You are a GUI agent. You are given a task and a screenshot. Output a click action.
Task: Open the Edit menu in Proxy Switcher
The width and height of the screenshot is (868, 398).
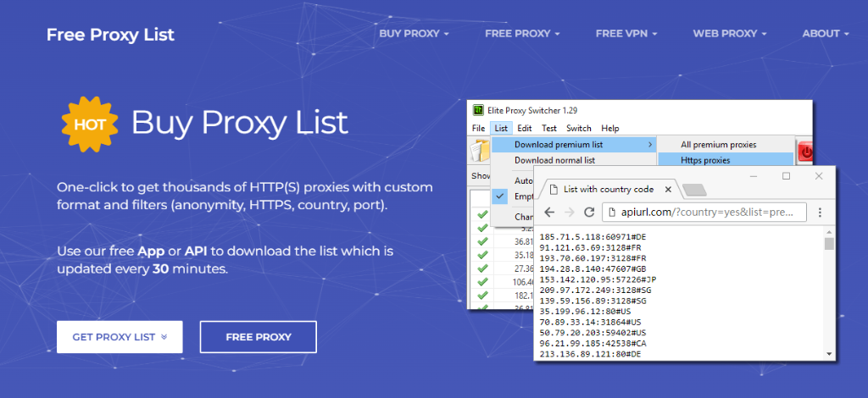point(524,128)
